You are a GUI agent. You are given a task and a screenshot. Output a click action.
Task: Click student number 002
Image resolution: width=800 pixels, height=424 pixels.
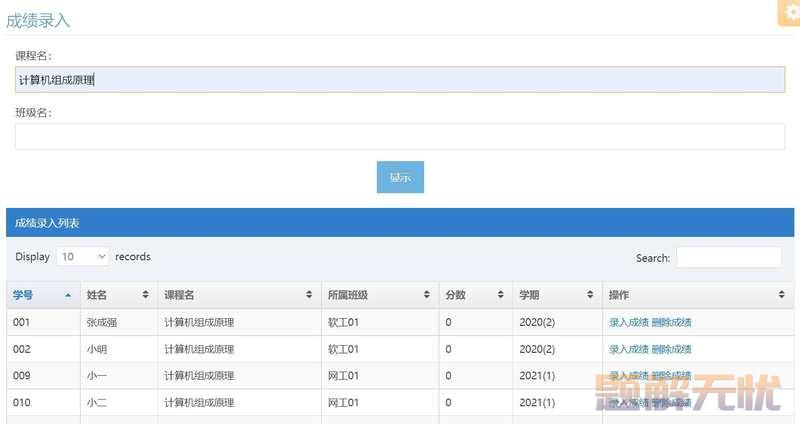21,350
